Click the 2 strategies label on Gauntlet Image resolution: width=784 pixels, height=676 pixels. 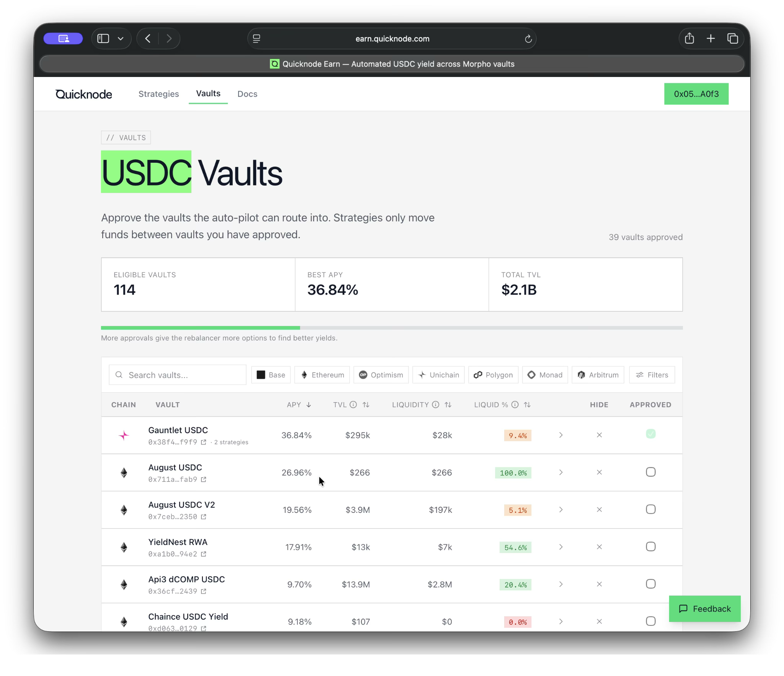(231, 442)
